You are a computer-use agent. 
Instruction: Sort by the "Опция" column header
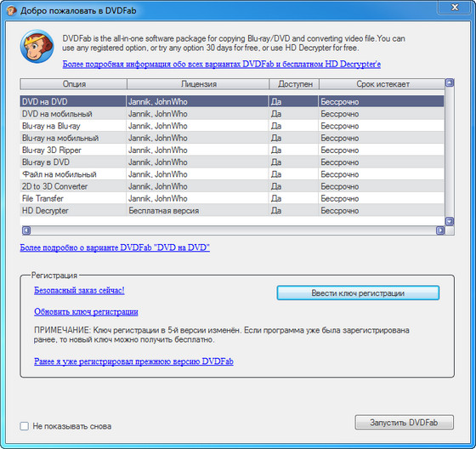pos(73,84)
